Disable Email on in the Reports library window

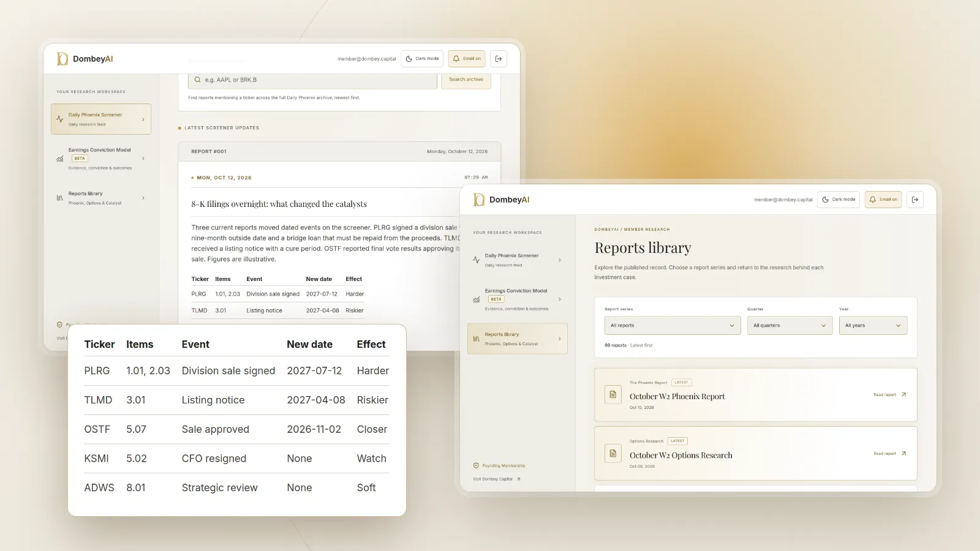[x=883, y=200]
